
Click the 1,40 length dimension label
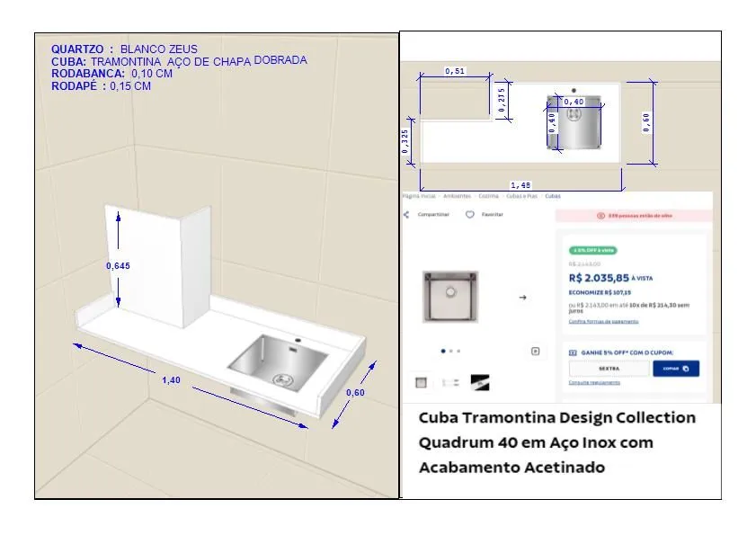(171, 380)
